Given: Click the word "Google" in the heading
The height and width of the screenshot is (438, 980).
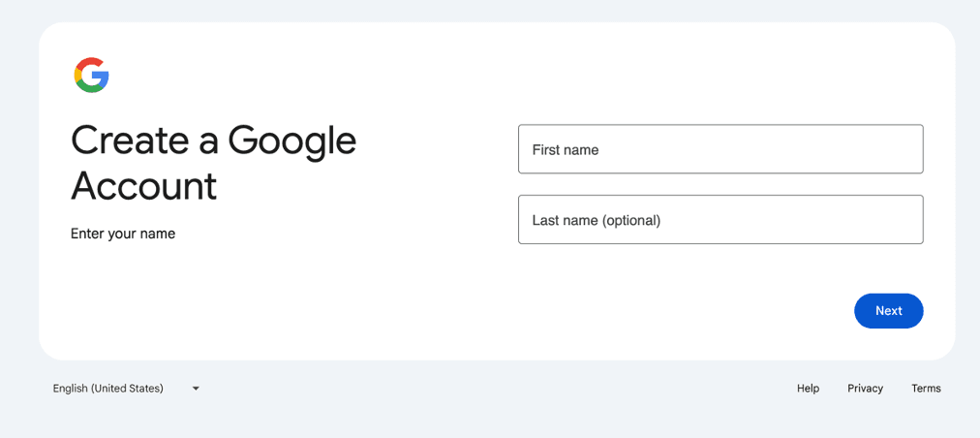Looking at the screenshot, I should (x=292, y=141).
